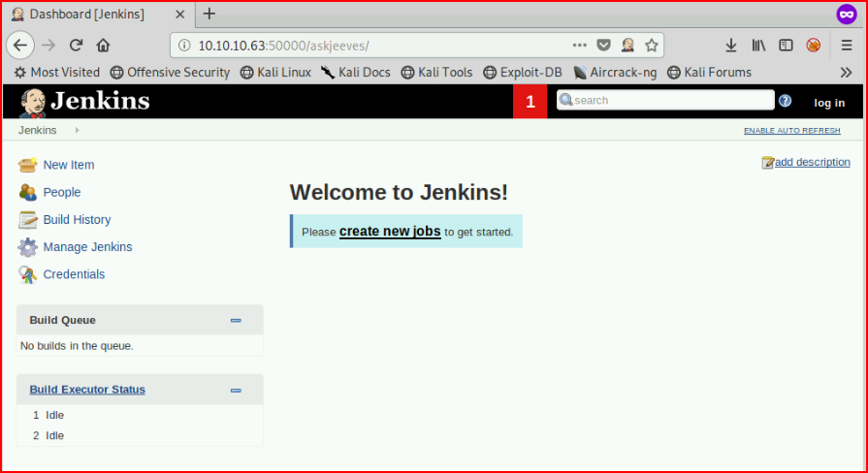Reload the page with refresh icon
868x473 pixels.
(x=76, y=46)
